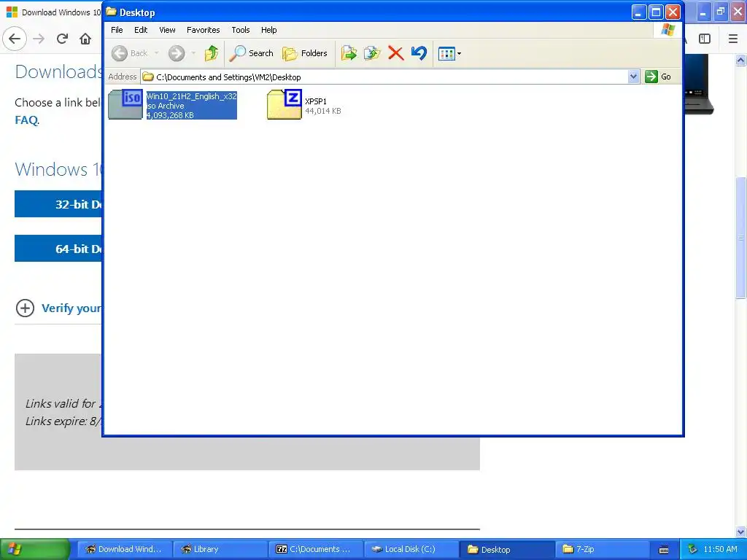The height and width of the screenshot is (560, 747).
Task: Toggle the browser sidebar icon
Action: [x=705, y=39]
